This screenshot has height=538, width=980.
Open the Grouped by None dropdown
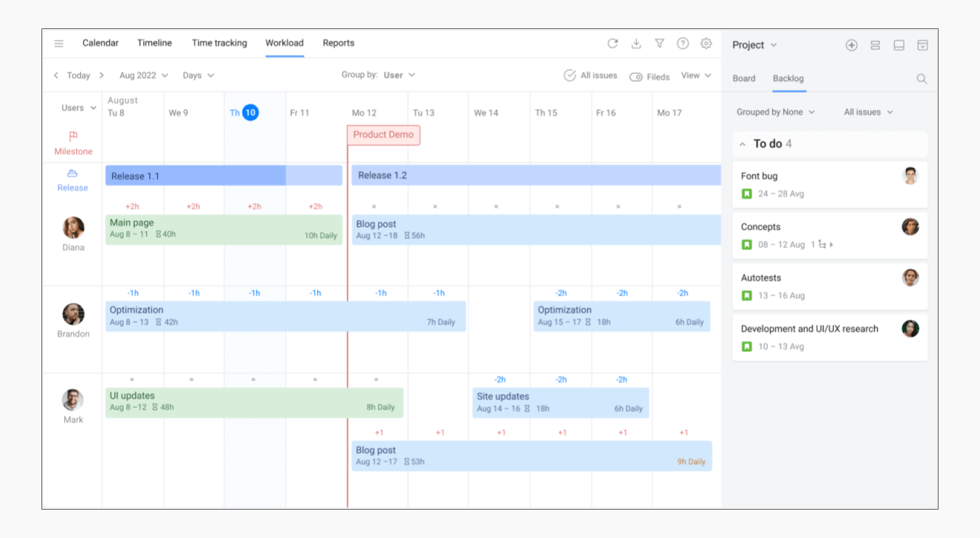pyautogui.click(x=775, y=112)
